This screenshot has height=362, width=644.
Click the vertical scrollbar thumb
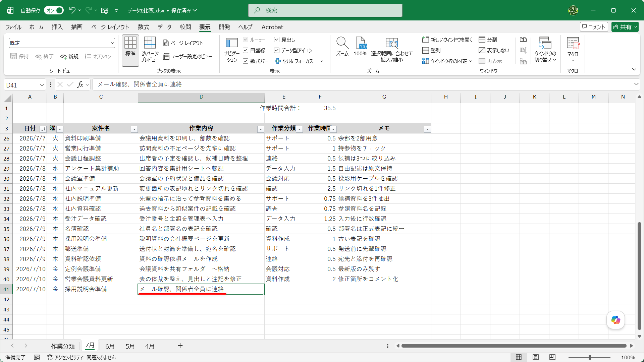tap(639, 276)
